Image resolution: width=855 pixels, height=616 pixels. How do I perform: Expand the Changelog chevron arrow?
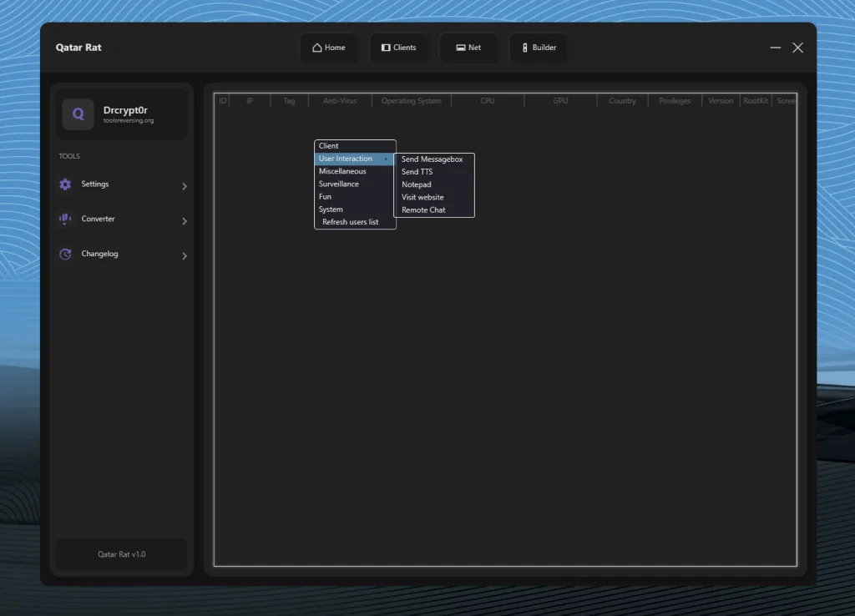click(185, 256)
